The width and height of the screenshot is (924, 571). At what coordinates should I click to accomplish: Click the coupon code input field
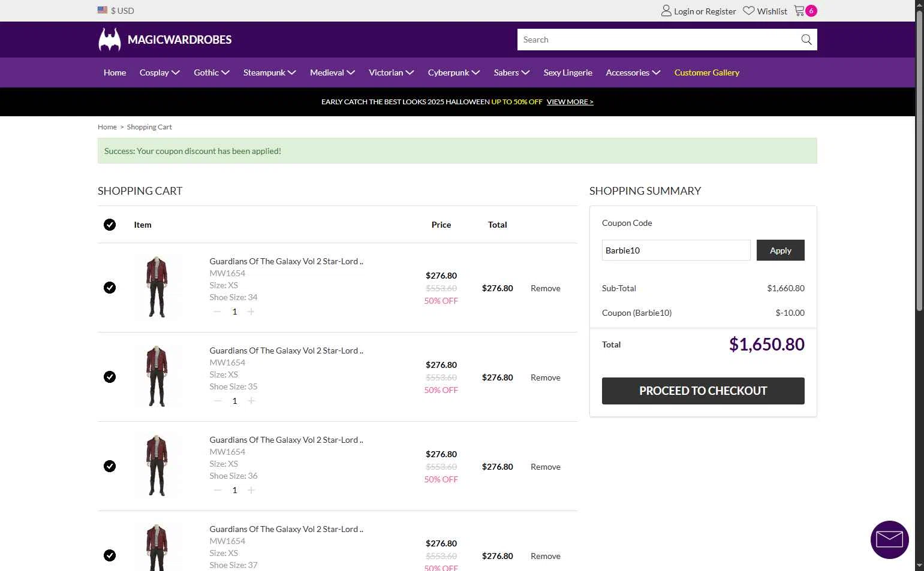(x=676, y=250)
